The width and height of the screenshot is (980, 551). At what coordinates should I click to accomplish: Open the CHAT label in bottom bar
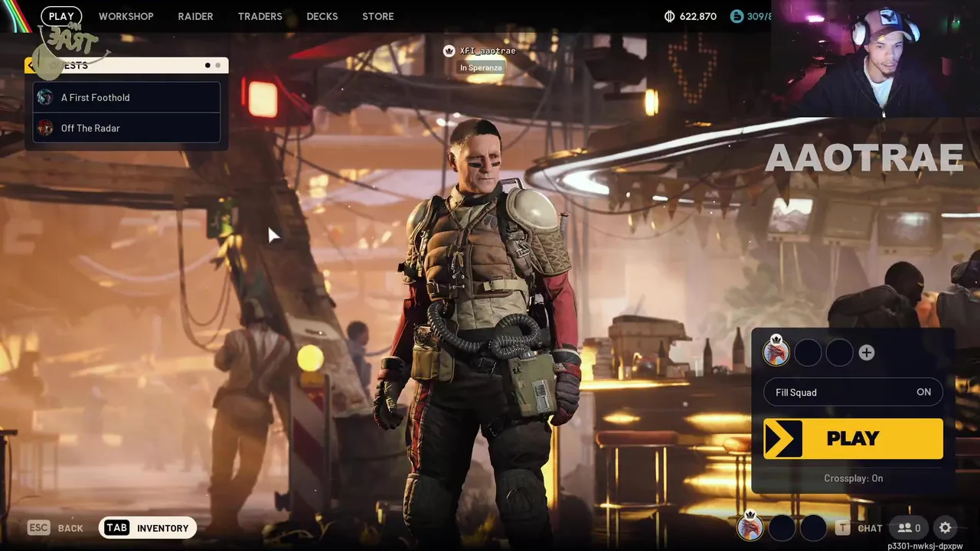pyautogui.click(x=870, y=528)
